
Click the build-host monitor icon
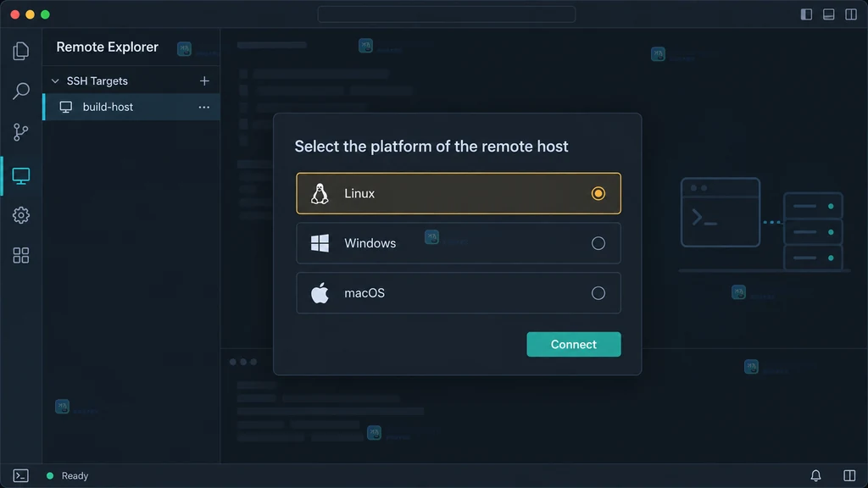point(66,107)
